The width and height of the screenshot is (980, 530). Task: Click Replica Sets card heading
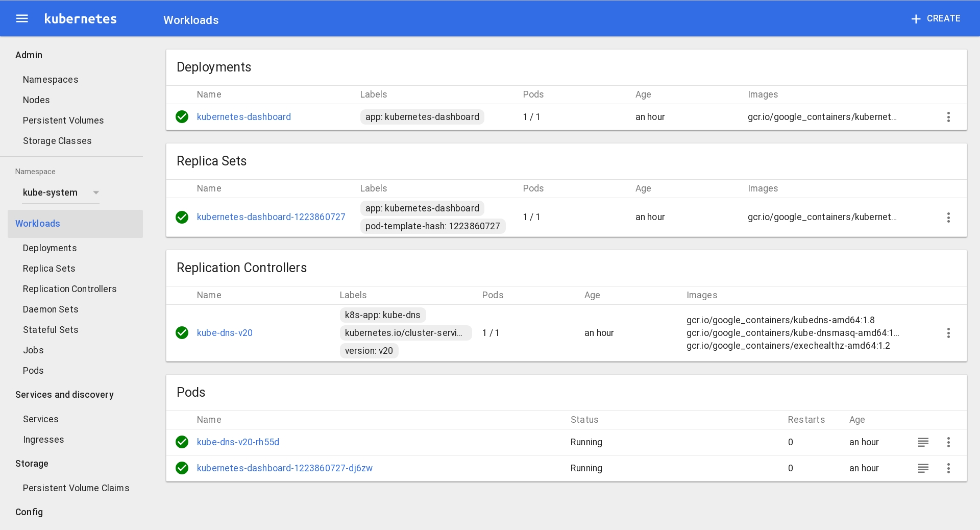point(211,161)
